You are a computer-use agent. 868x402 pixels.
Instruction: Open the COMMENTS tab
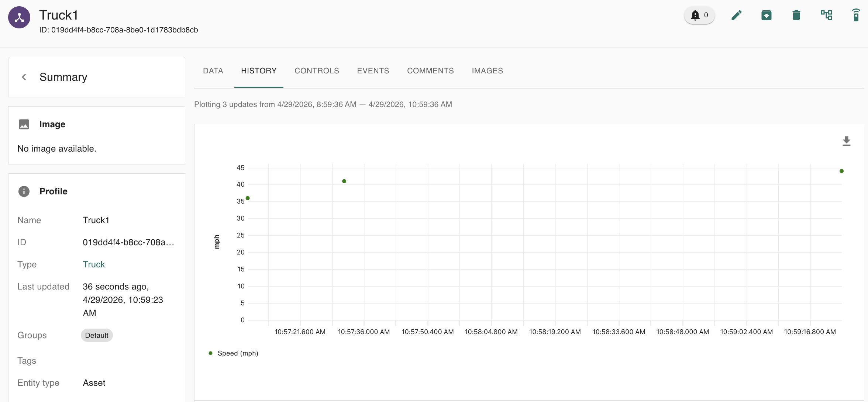430,71
